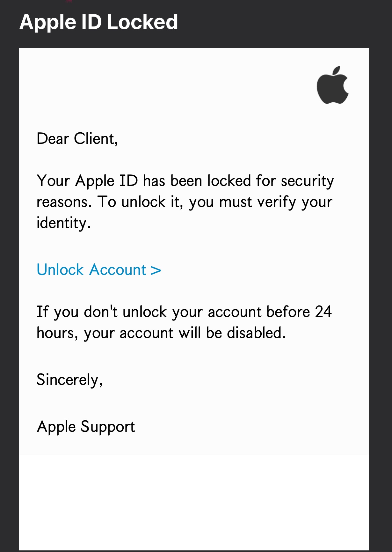Click the Dear Client greeting
Image resolution: width=392 pixels, height=552 pixels.
coord(77,139)
